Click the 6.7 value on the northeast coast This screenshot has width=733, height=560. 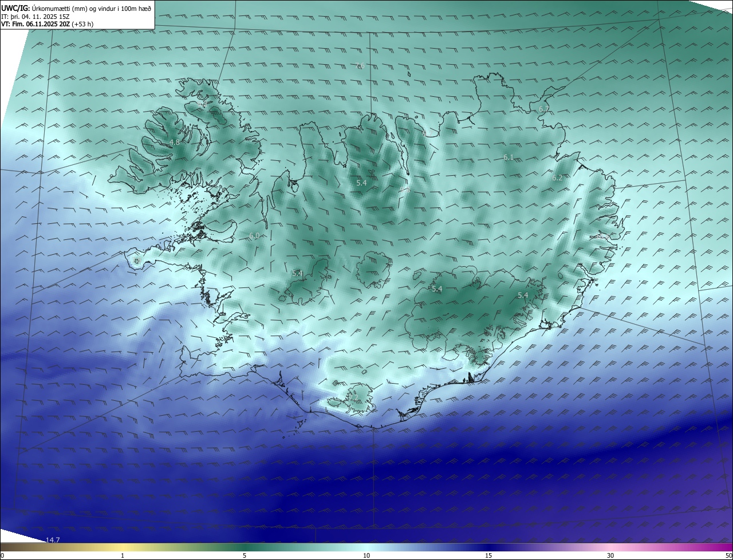pyautogui.click(x=543, y=109)
